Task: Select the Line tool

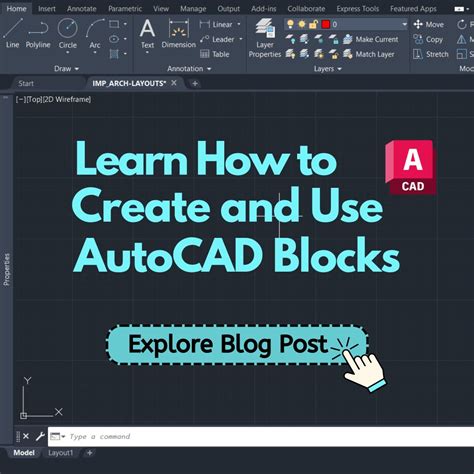Action: pyautogui.click(x=13, y=33)
